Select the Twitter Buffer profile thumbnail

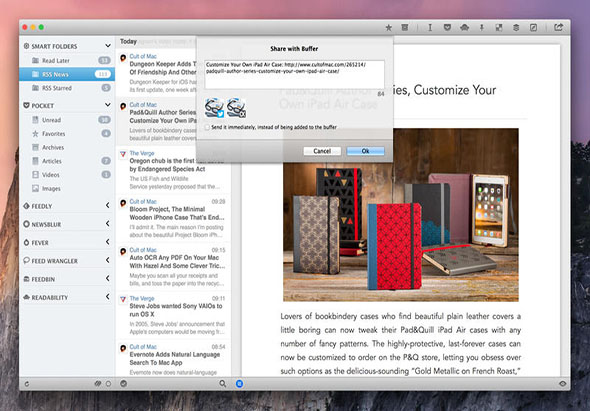tap(214, 108)
